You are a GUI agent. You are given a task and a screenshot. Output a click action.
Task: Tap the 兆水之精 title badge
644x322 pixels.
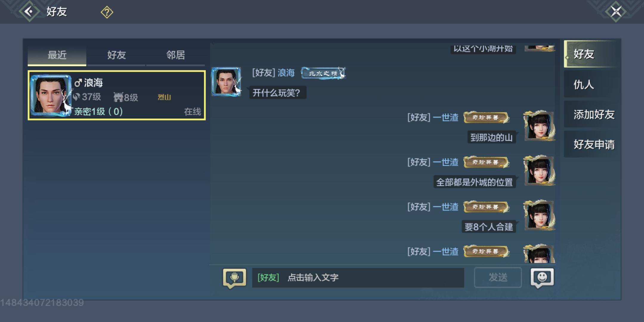click(323, 73)
